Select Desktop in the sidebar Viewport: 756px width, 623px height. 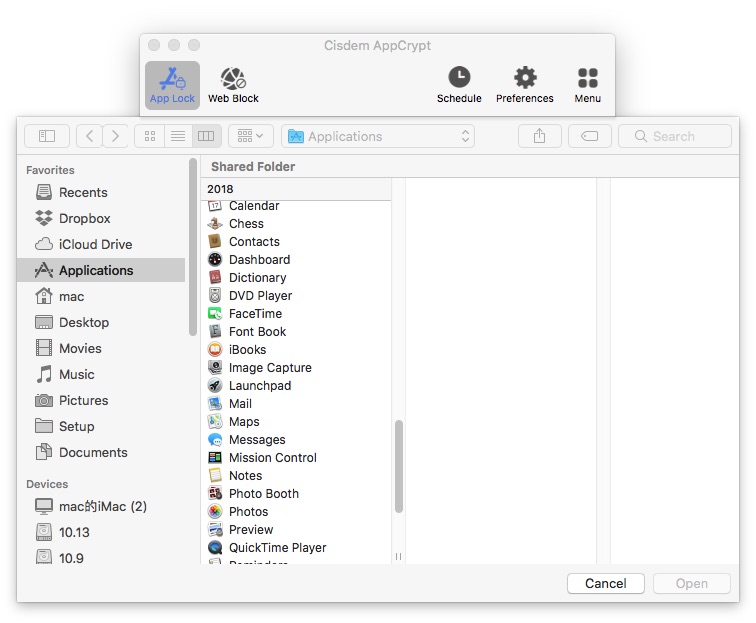point(101,323)
